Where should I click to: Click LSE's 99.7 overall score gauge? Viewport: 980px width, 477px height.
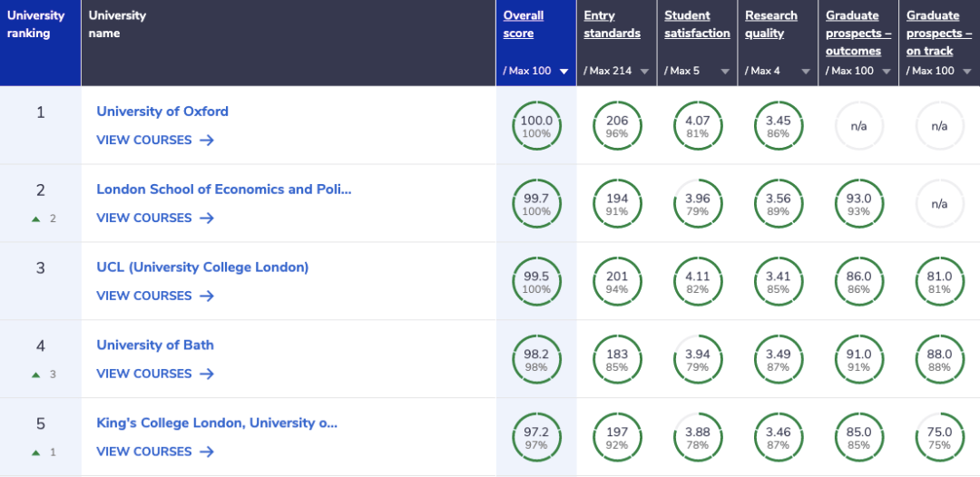click(x=537, y=203)
